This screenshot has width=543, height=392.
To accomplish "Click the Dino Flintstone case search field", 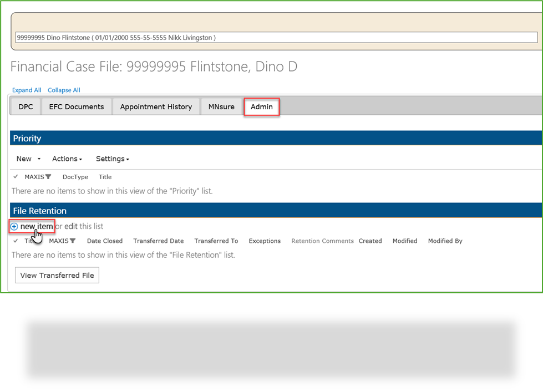I will (x=222, y=37).
